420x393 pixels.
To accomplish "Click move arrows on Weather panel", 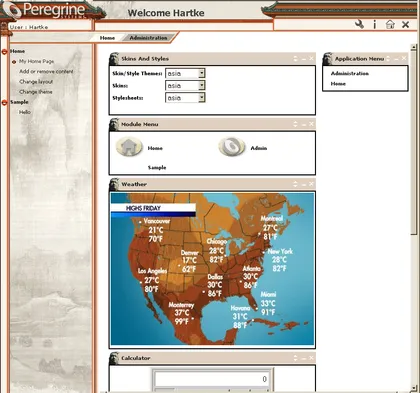I will [295, 184].
